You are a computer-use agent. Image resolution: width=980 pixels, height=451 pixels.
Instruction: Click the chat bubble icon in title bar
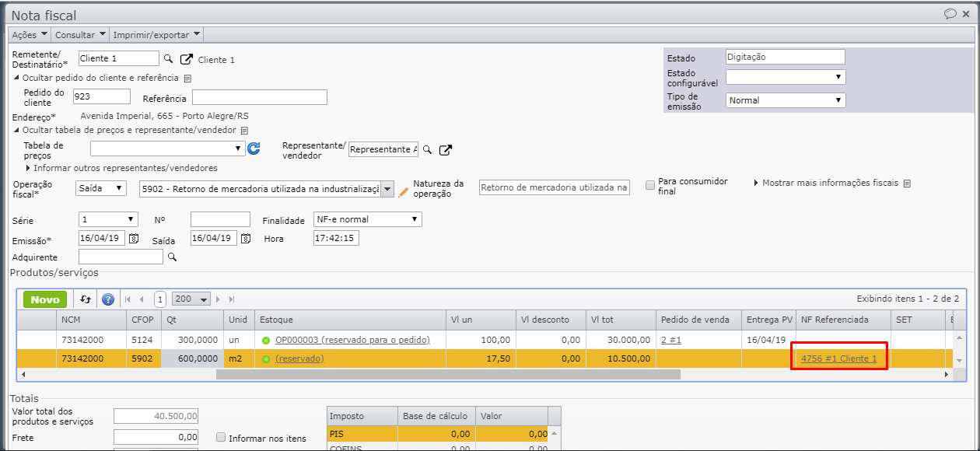950,14
